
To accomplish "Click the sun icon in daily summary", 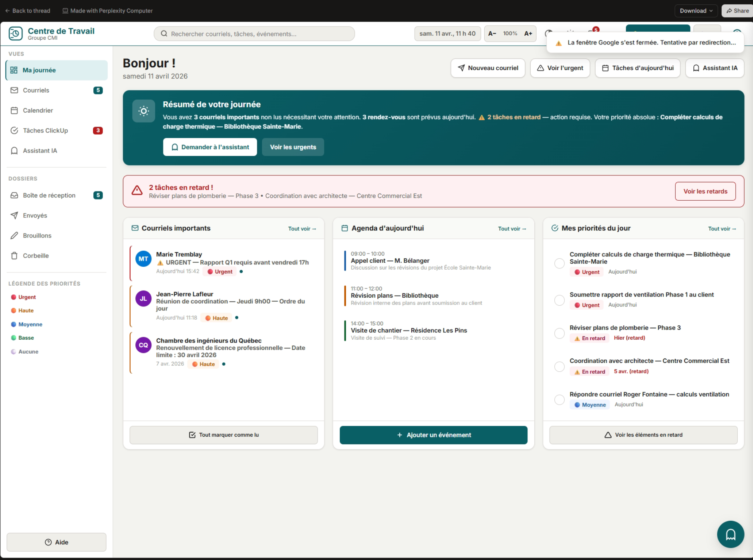I will pyautogui.click(x=144, y=111).
